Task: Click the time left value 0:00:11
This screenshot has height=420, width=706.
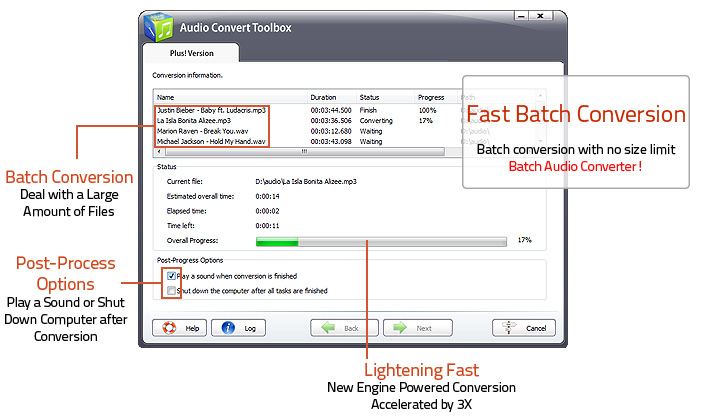Action: (267, 226)
